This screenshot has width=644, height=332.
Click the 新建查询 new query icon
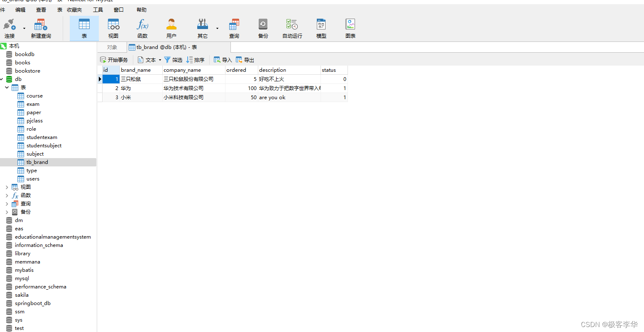41,28
